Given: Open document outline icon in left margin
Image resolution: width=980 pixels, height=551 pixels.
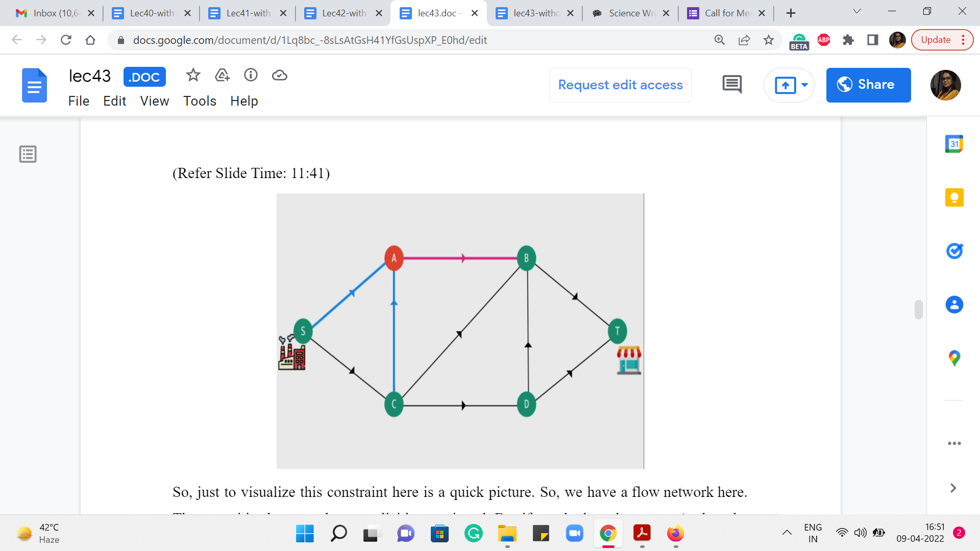Looking at the screenshot, I should pos(28,154).
